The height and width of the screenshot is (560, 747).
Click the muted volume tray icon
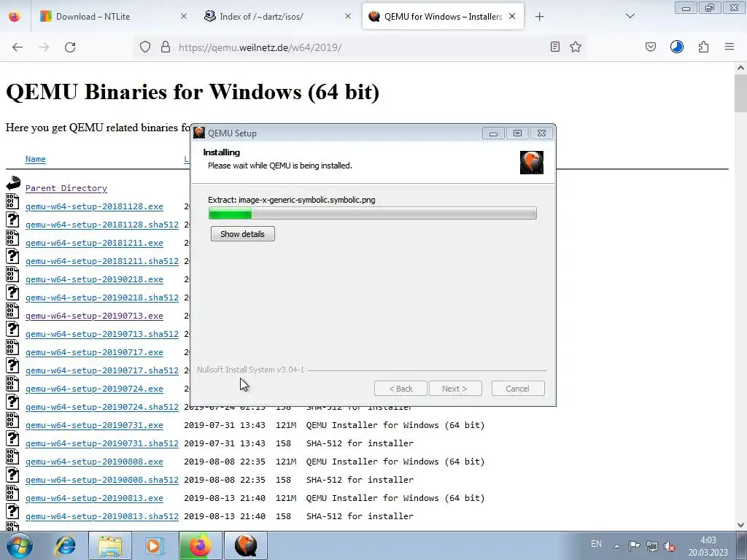(x=670, y=545)
